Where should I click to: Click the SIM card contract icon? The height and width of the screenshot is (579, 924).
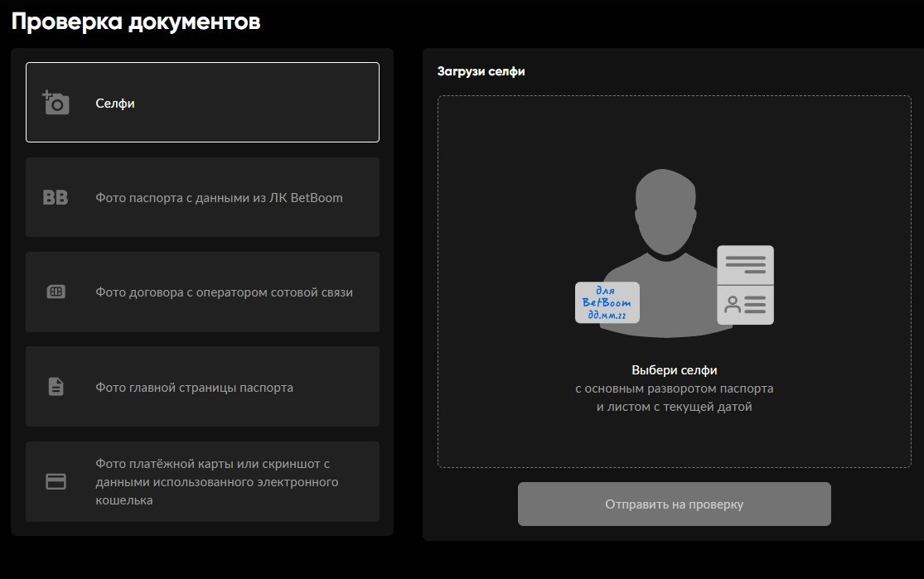(x=56, y=292)
